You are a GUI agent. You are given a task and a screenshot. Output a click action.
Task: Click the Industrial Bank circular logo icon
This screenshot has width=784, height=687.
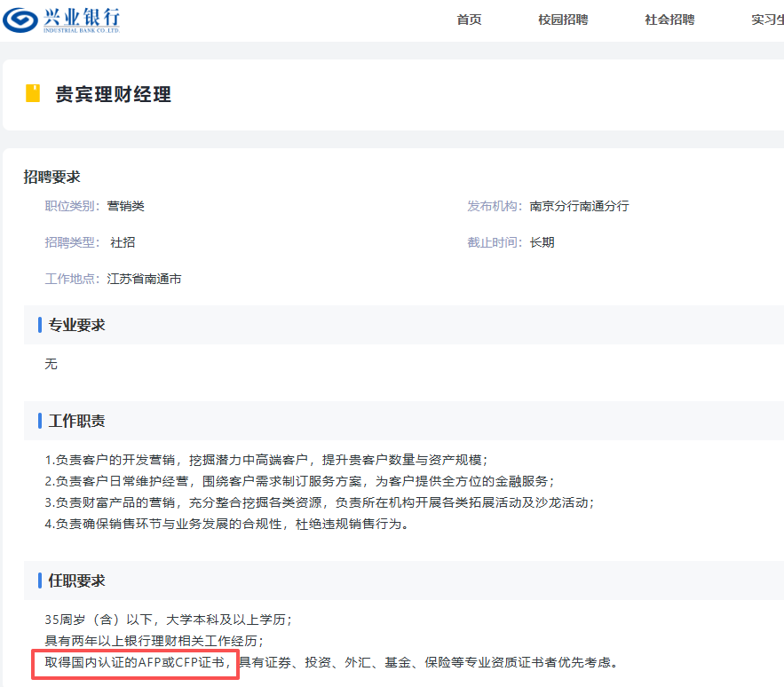[x=20, y=20]
